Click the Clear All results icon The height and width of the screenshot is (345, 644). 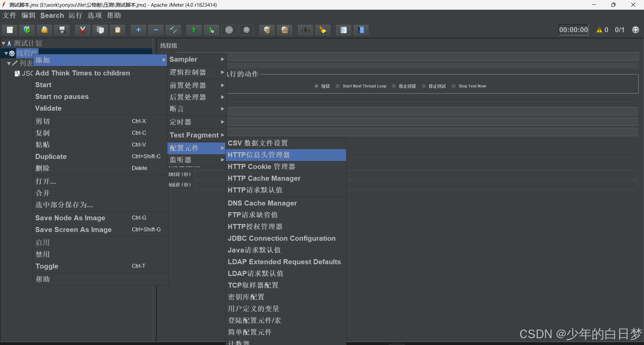pyautogui.click(x=285, y=30)
